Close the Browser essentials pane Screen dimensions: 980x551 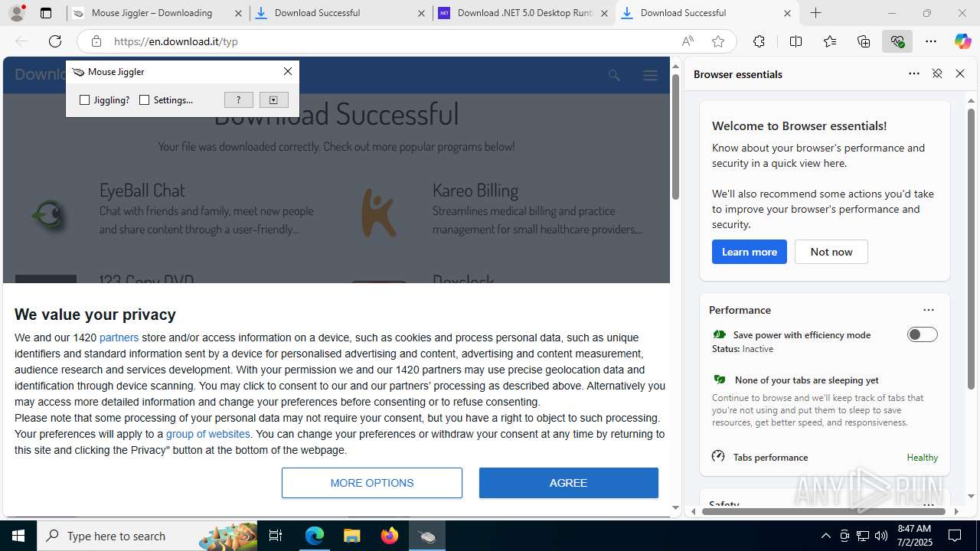point(960,74)
